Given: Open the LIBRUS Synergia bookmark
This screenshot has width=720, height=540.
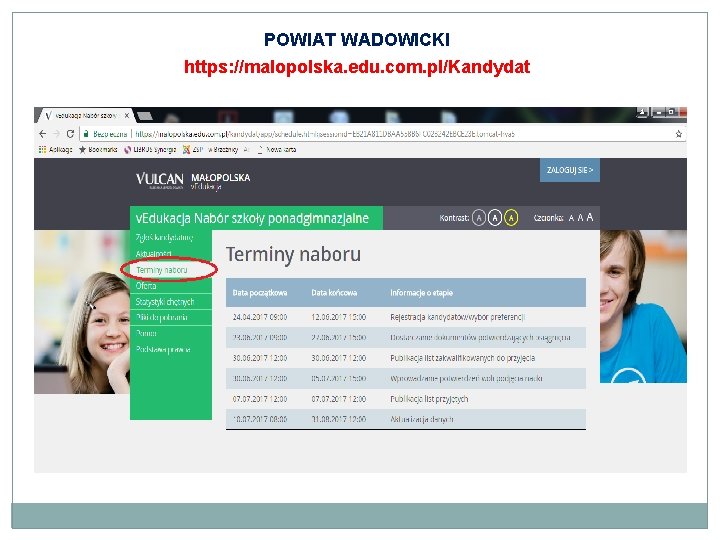Looking at the screenshot, I should pyautogui.click(x=150, y=150).
